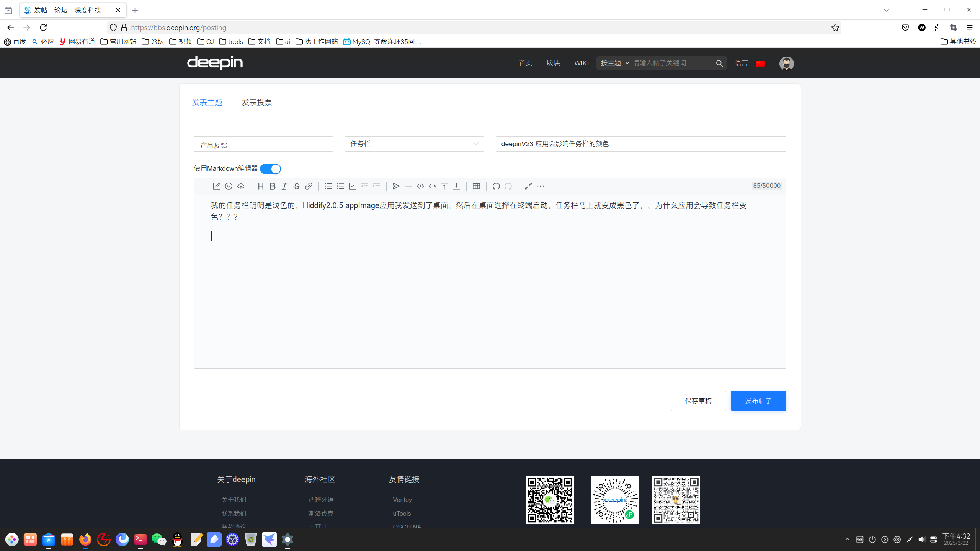Click the indent icon in editor toolbar
The height and width of the screenshot is (551, 980).
(377, 186)
